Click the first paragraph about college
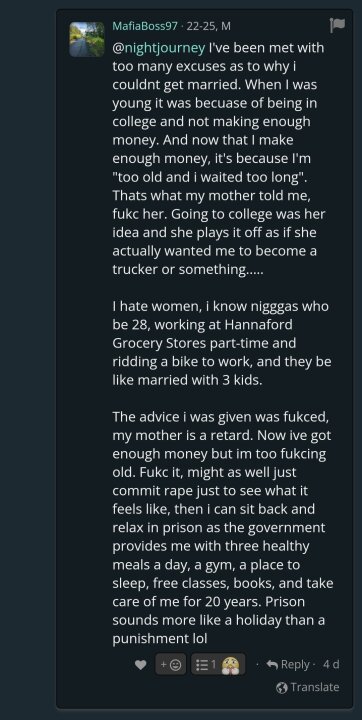Image resolution: width=362 pixels, height=720 pixels. pos(220,158)
